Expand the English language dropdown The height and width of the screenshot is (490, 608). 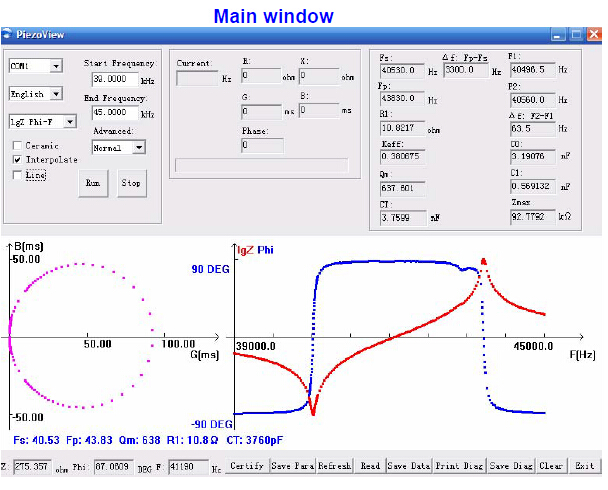point(55,94)
